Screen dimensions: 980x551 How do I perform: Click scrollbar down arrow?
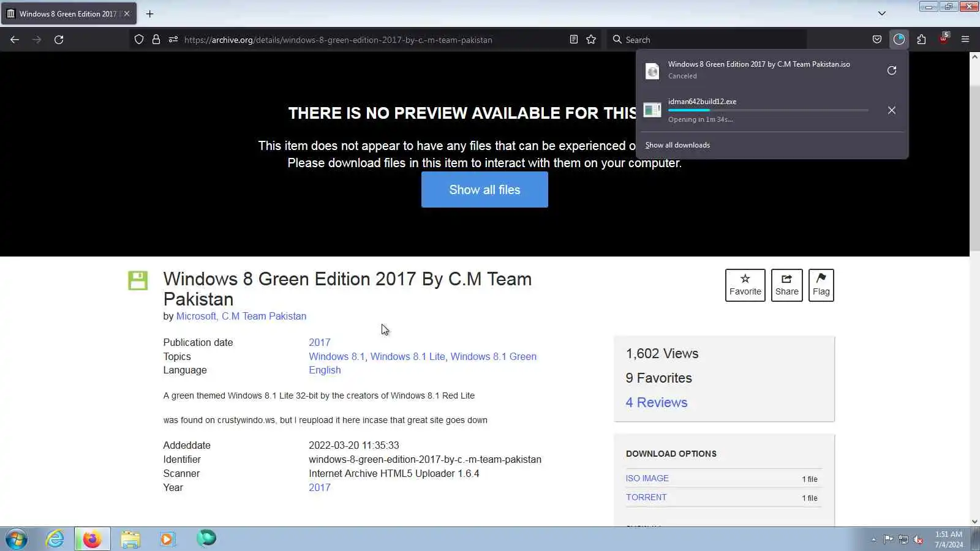tap(974, 522)
